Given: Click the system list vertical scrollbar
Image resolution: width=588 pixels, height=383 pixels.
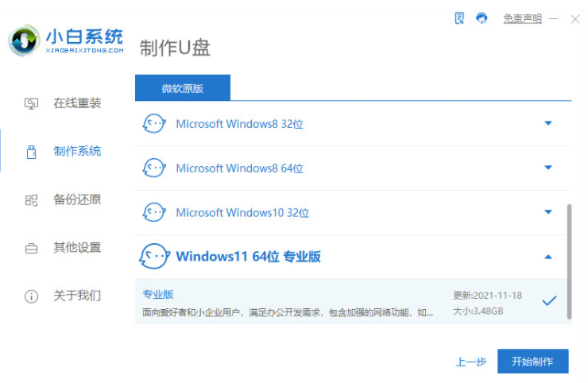Looking at the screenshot, I should [569, 261].
